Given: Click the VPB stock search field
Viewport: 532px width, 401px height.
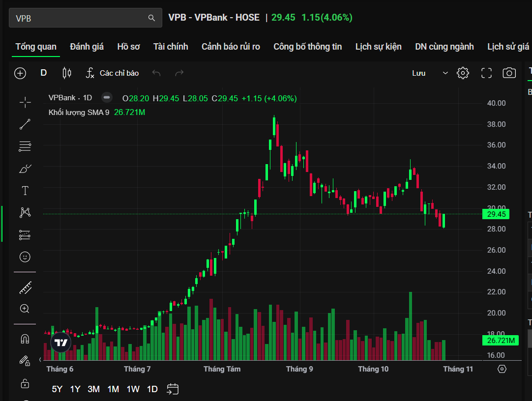Looking at the screenshot, I should pos(80,18).
